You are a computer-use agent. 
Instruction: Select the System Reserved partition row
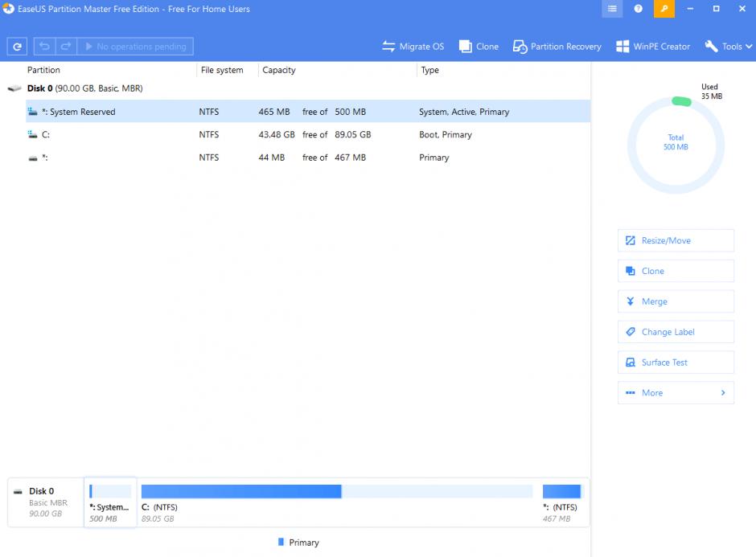pyautogui.click(x=307, y=111)
